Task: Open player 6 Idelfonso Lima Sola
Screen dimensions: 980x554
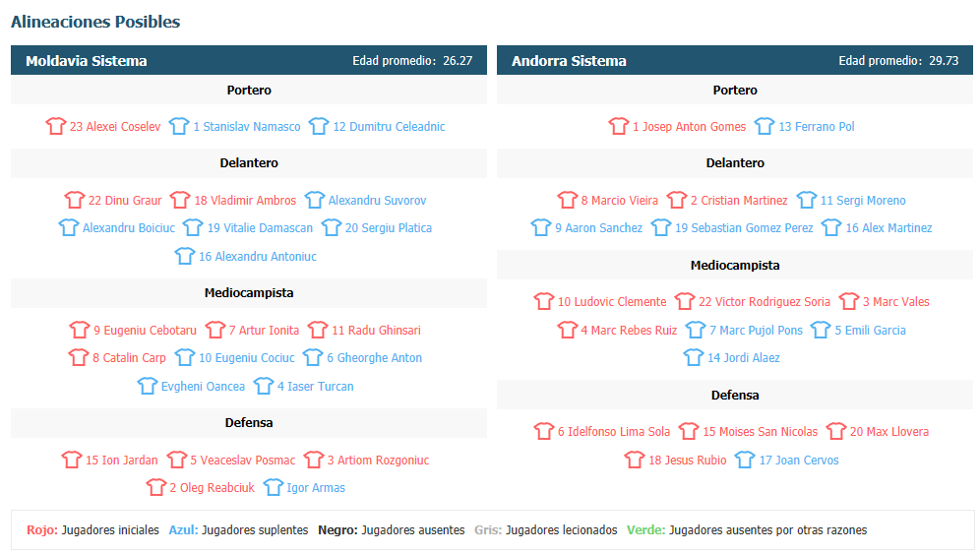Action: (x=614, y=431)
